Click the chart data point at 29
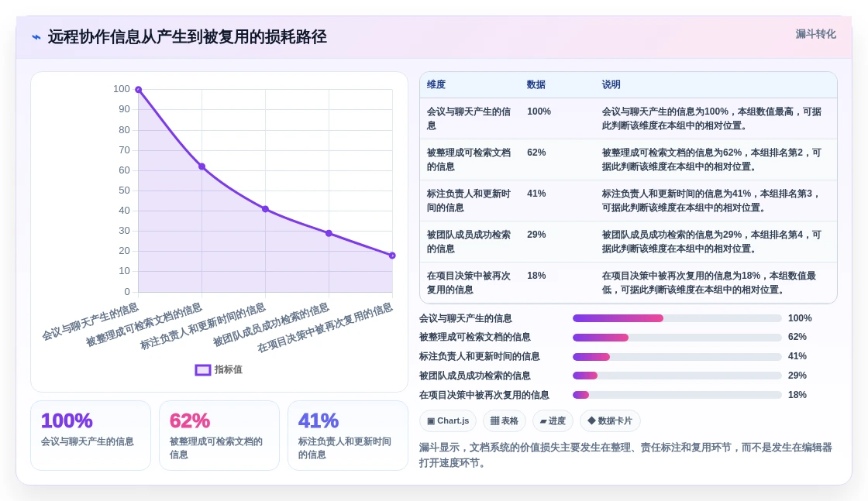This screenshot has width=868, height=501. pos(329,233)
